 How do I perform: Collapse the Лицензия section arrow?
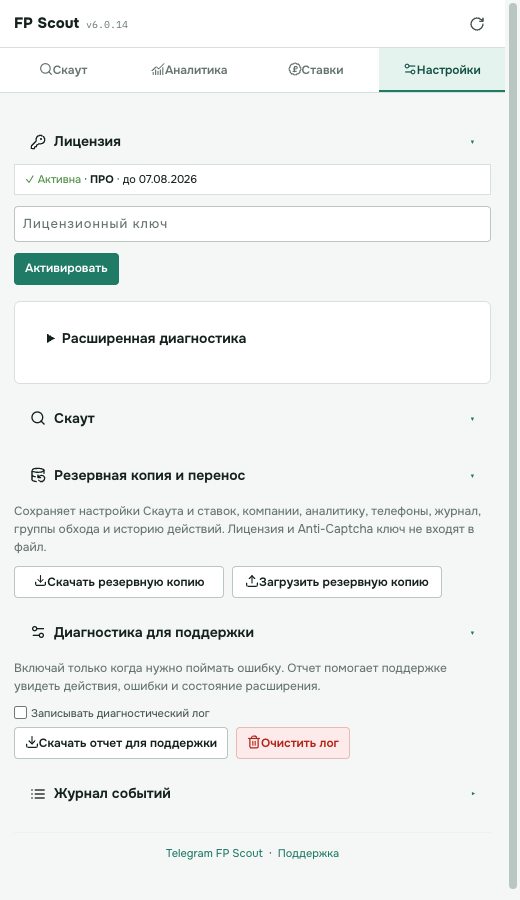click(x=472, y=142)
